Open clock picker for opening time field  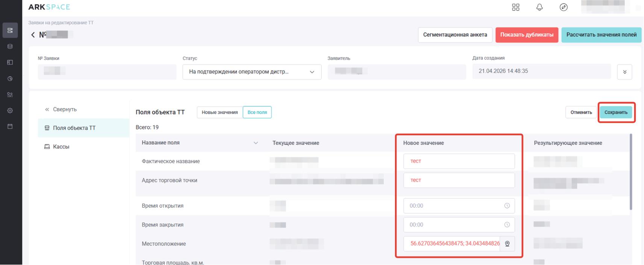507,206
